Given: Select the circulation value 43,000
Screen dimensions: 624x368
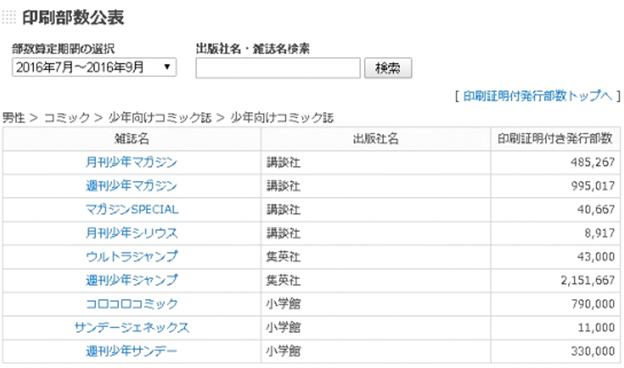Looking at the screenshot, I should pos(596,257).
